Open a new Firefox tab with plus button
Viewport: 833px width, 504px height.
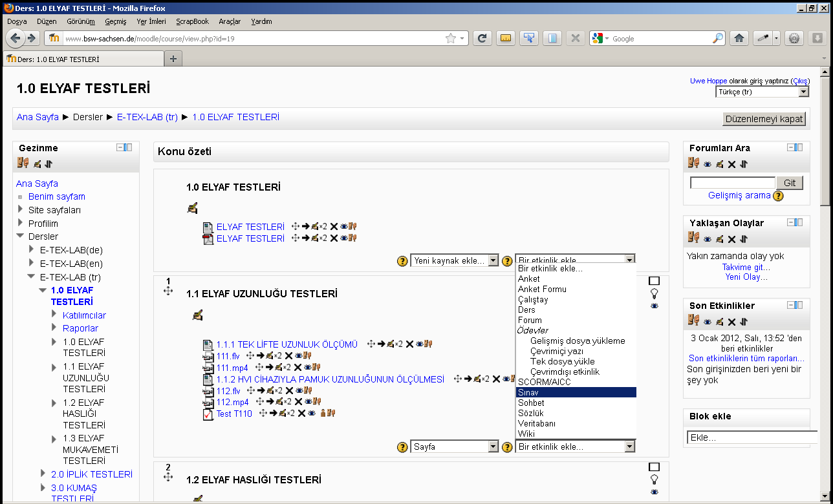(x=173, y=59)
